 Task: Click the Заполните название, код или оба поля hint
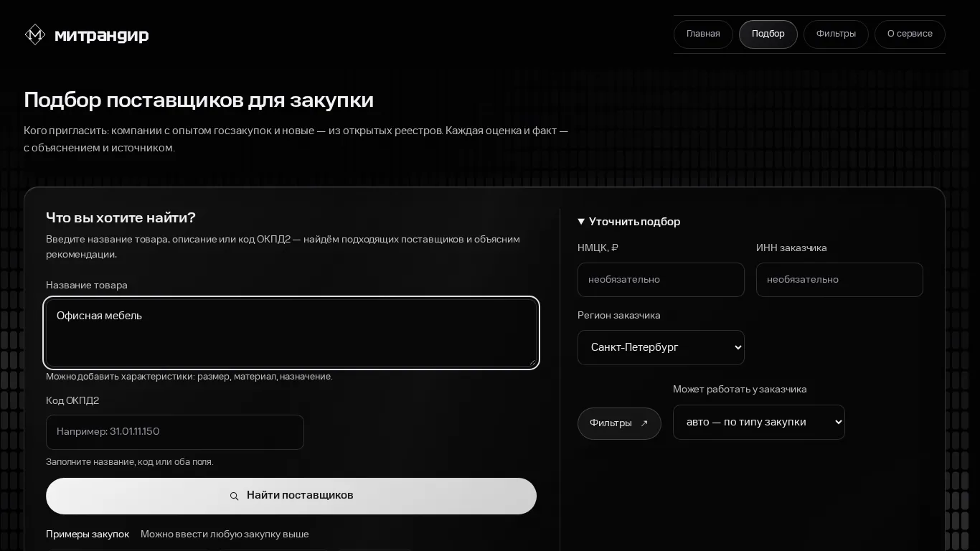pyautogui.click(x=130, y=462)
